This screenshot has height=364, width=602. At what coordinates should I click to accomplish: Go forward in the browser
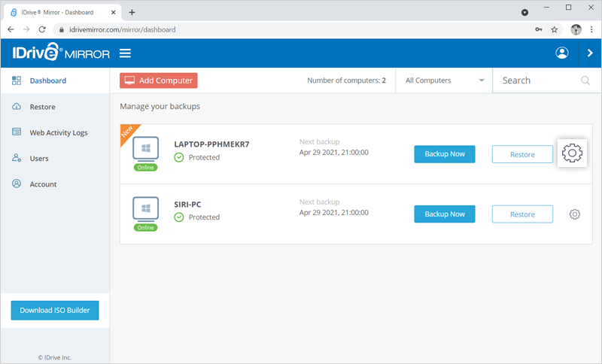coord(26,29)
